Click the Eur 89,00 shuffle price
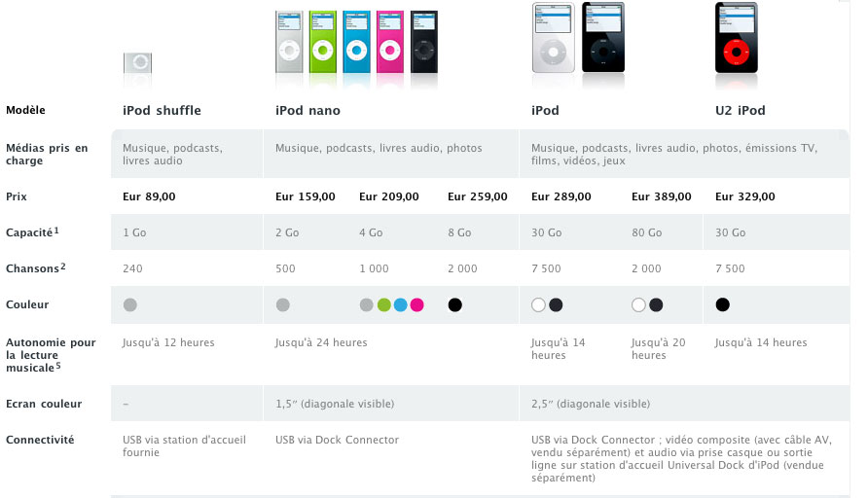Image resolution: width=868 pixels, height=498 pixels. [149, 196]
